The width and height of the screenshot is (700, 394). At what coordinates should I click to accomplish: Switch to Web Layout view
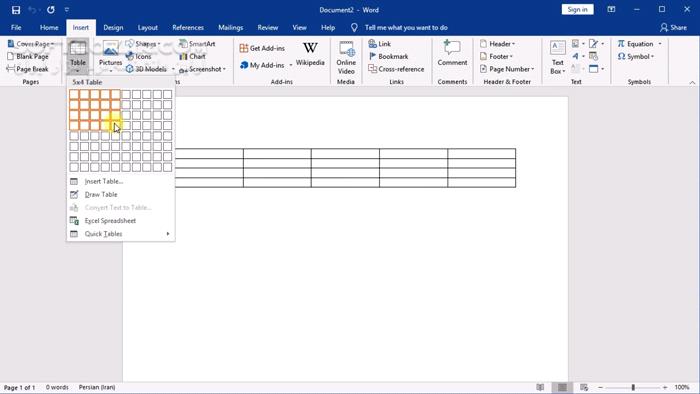tap(584, 387)
